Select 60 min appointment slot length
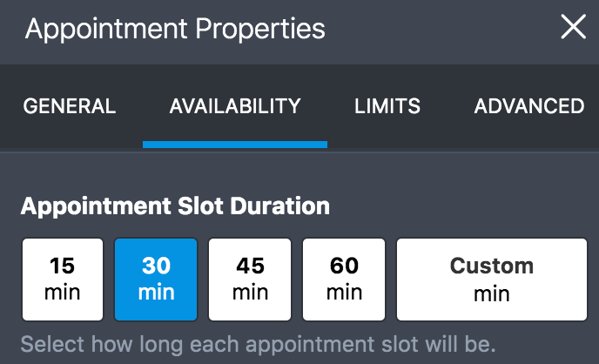The width and height of the screenshot is (599, 364). point(345,279)
